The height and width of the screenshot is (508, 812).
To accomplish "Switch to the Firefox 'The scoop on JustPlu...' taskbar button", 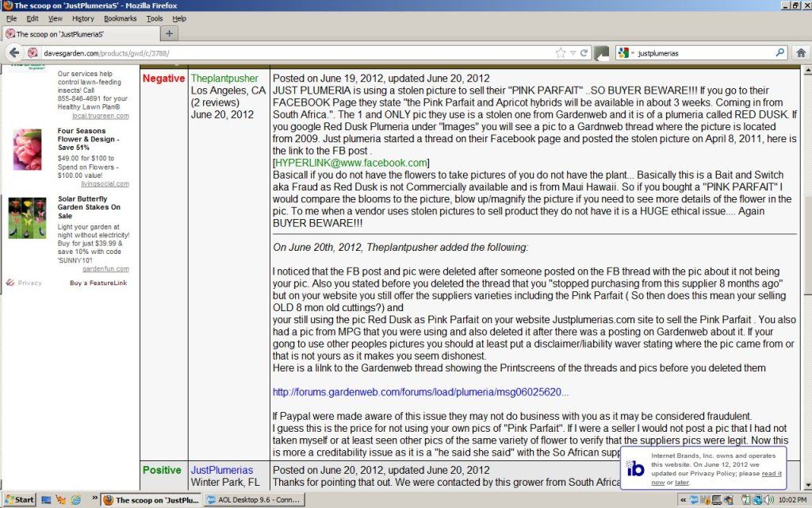I will point(151,500).
